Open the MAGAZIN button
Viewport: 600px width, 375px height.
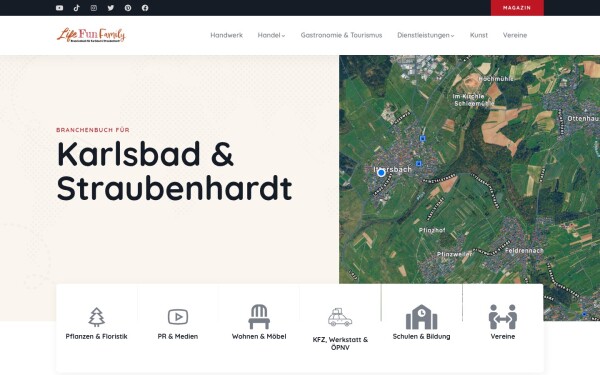click(517, 8)
